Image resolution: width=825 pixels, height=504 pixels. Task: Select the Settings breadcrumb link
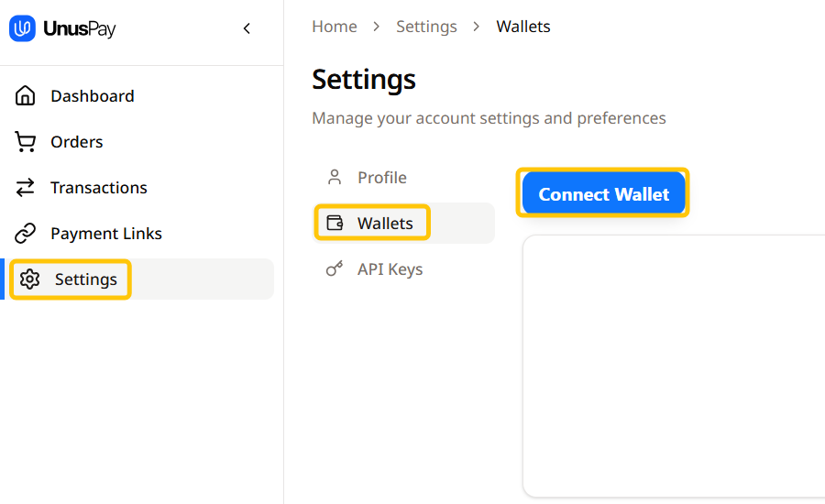coord(426,27)
